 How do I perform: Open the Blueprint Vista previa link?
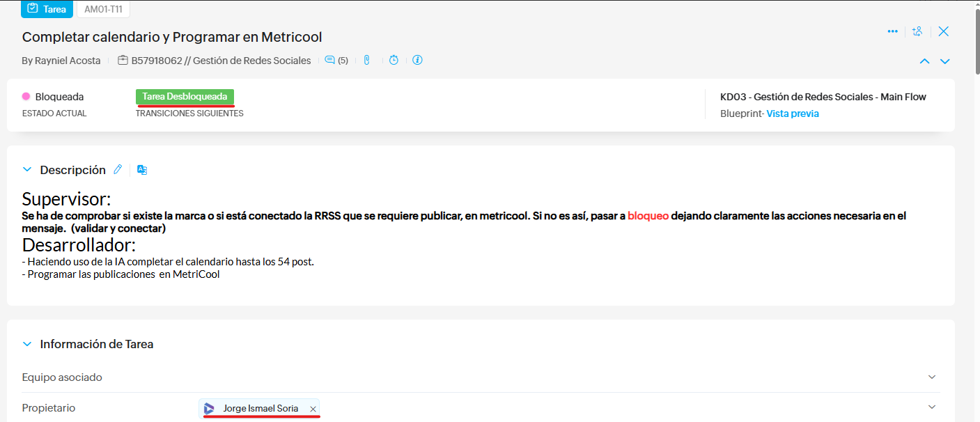click(x=793, y=114)
